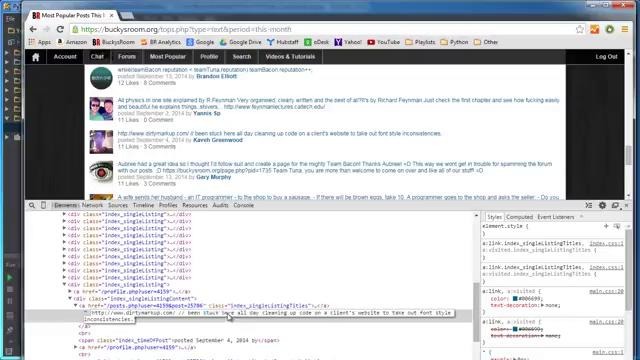Bookmark this page with the star icon

coord(580,29)
